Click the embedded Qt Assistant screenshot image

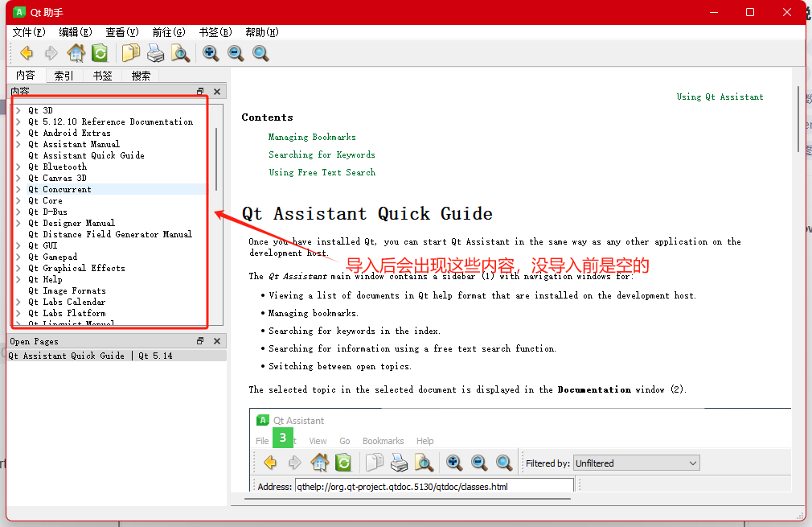click(520, 450)
